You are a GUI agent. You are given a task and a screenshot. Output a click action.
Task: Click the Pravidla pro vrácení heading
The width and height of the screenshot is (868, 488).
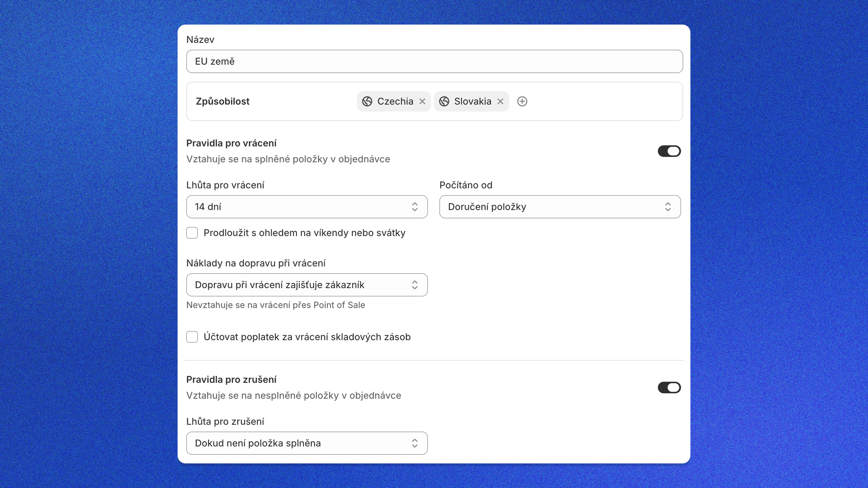tap(231, 144)
